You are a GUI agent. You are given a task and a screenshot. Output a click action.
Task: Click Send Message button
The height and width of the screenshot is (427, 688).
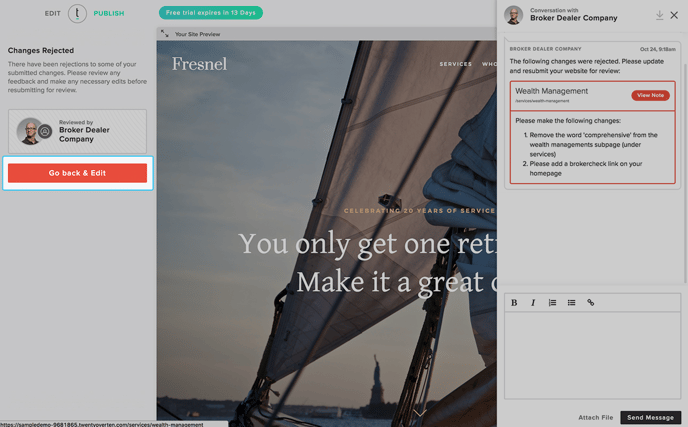click(x=650, y=417)
